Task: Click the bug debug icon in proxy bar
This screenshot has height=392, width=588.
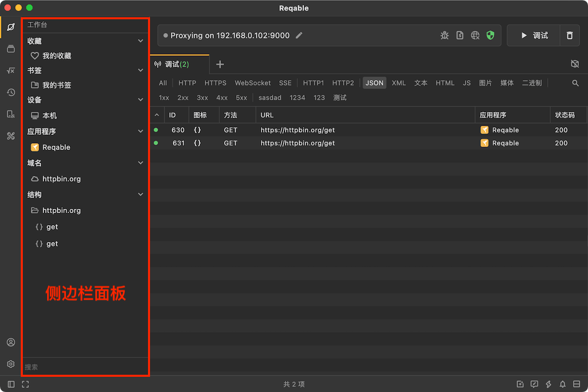Action: tap(445, 35)
